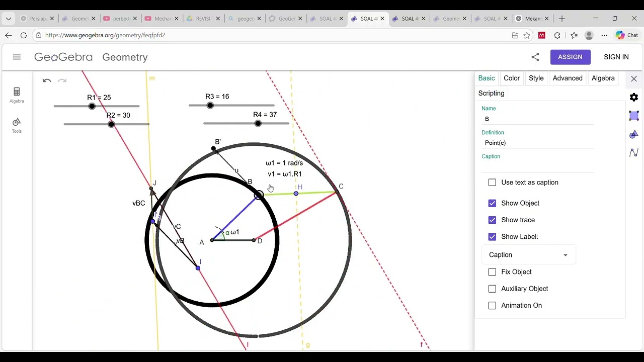644x362 pixels.
Task: Go back in the browser
Action: pyautogui.click(x=8, y=35)
